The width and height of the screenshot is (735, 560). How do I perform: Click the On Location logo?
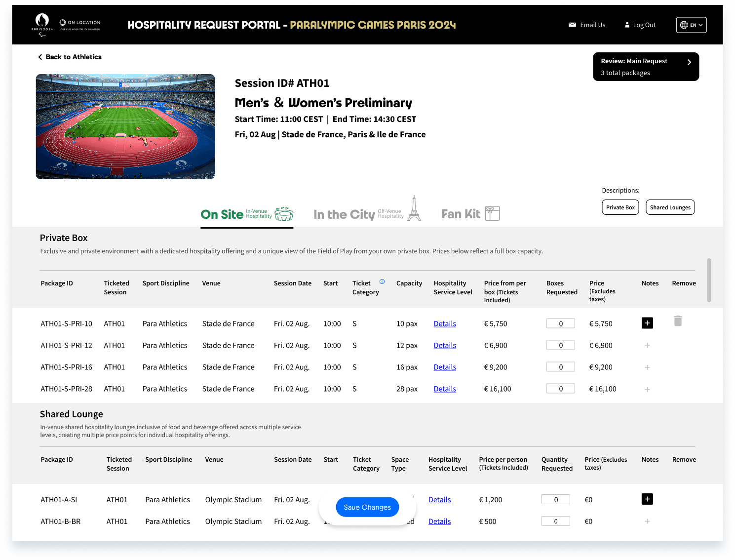point(80,25)
